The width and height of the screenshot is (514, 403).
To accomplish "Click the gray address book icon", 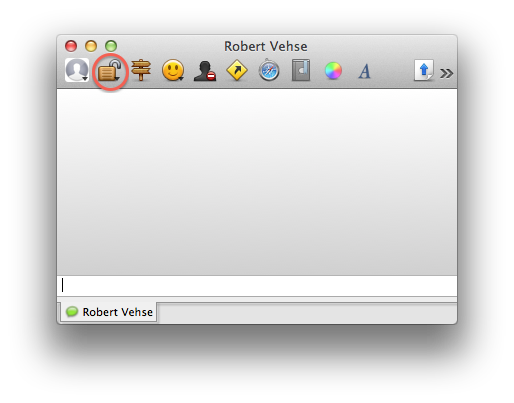I will (x=301, y=70).
